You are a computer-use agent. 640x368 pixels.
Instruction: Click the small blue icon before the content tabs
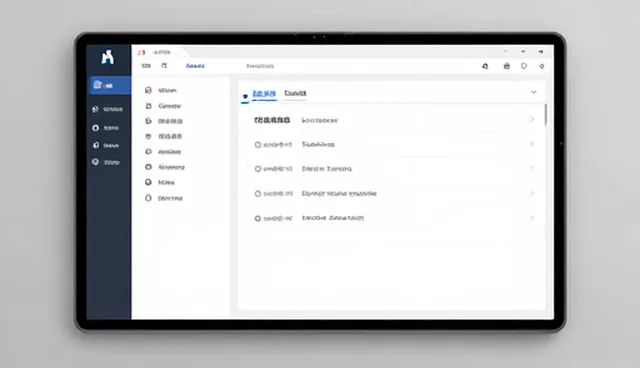(x=245, y=97)
